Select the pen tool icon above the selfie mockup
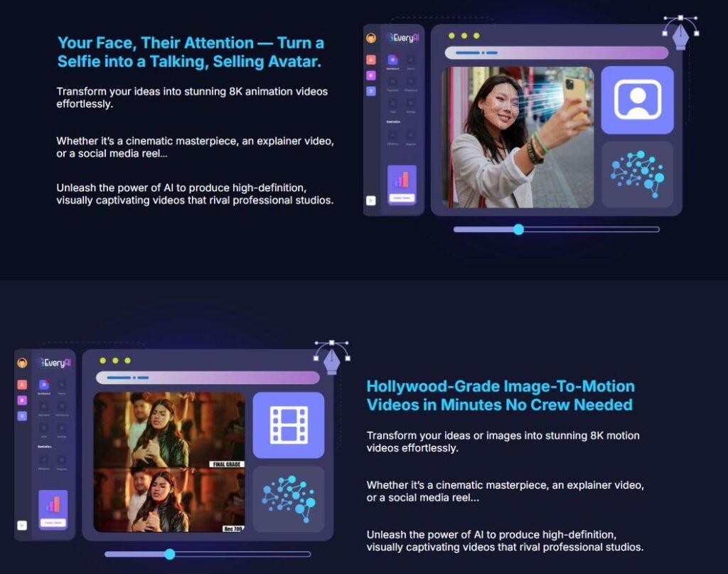 coord(681,31)
